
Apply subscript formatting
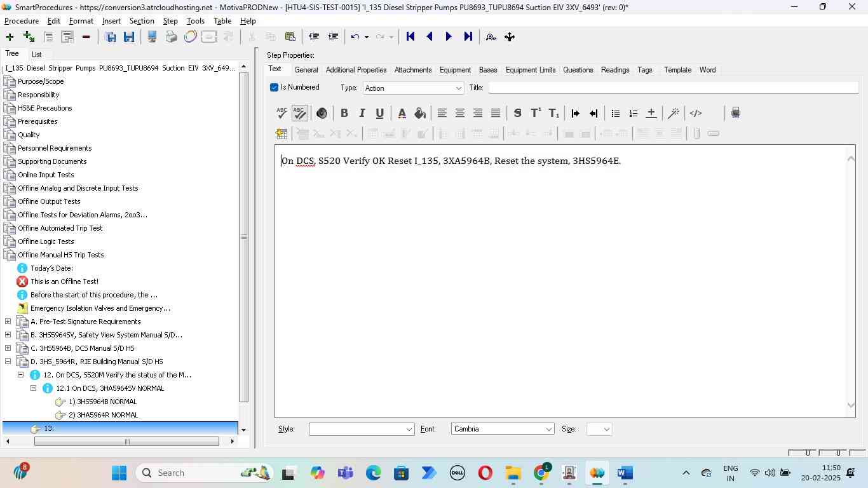(x=554, y=113)
